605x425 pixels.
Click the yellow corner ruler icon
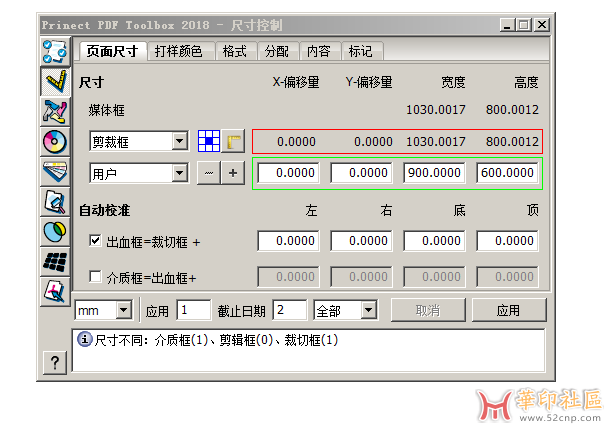tap(233, 141)
